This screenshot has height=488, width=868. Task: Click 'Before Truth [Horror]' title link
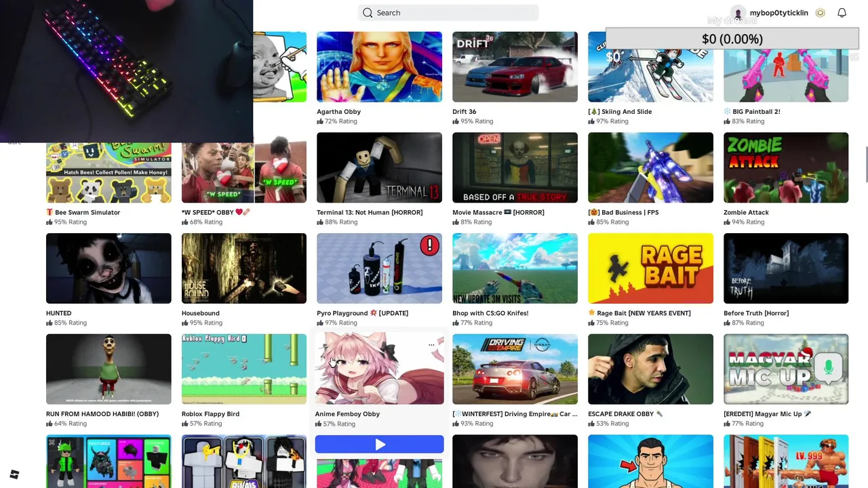pyautogui.click(x=756, y=313)
